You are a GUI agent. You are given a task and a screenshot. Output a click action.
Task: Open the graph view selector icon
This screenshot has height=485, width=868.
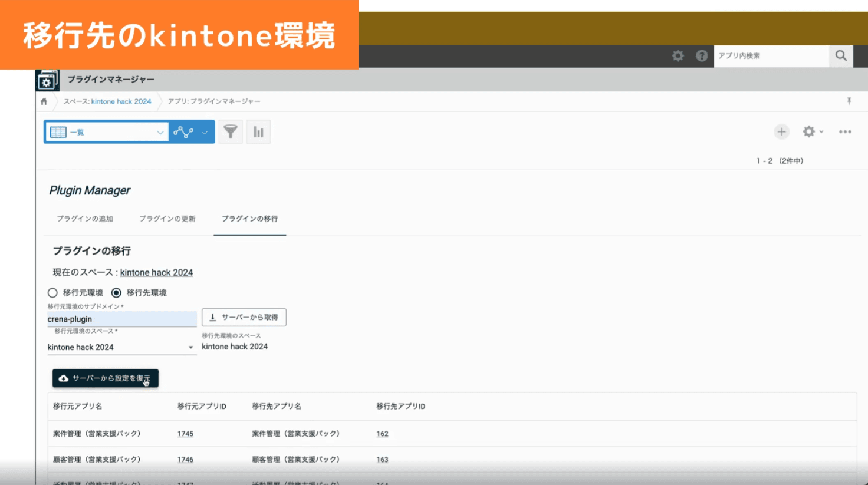click(x=183, y=132)
